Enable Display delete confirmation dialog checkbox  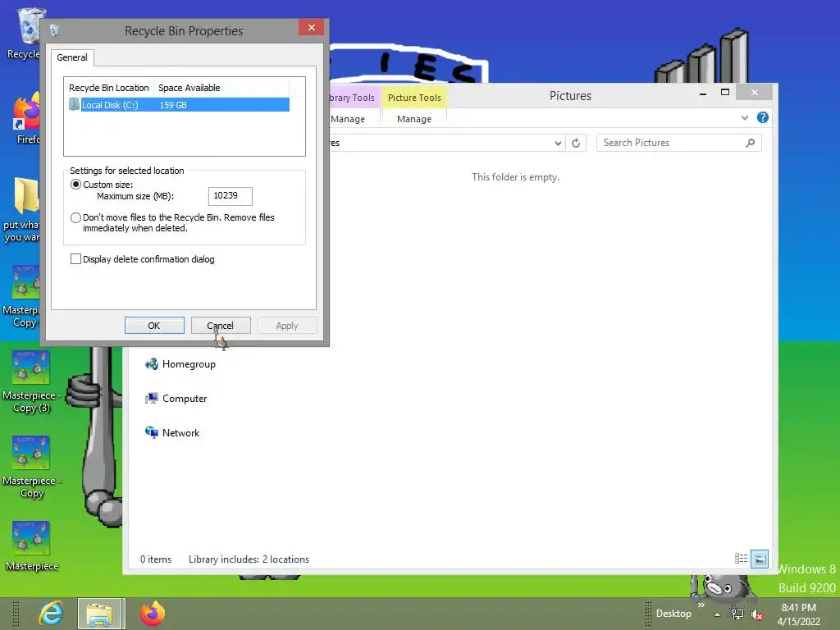pos(75,259)
